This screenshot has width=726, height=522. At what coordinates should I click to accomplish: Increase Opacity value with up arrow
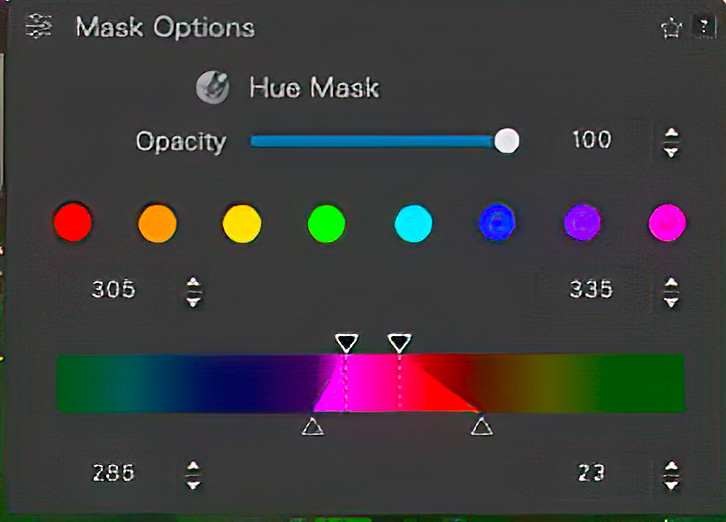tap(671, 134)
